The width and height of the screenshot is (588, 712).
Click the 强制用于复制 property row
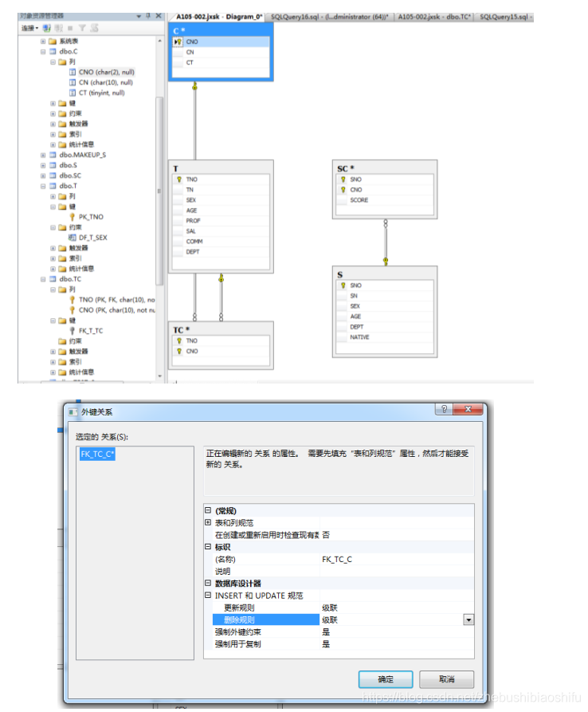coord(343,644)
